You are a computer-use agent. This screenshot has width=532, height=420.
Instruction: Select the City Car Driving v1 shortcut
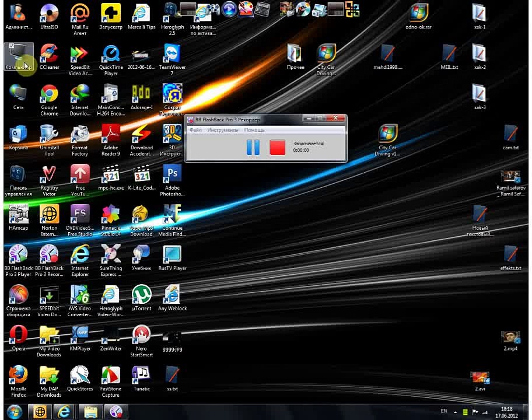[x=387, y=141]
